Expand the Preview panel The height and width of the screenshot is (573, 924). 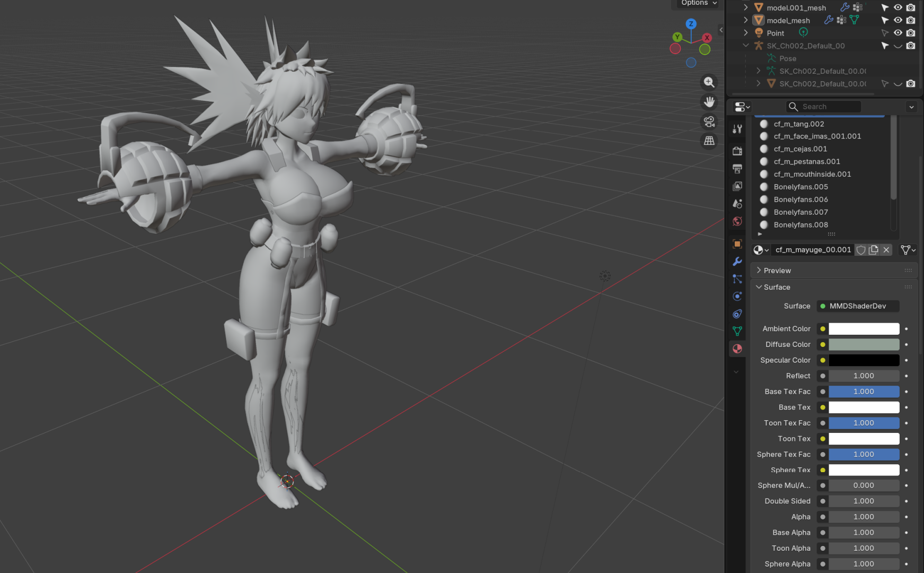coord(833,271)
